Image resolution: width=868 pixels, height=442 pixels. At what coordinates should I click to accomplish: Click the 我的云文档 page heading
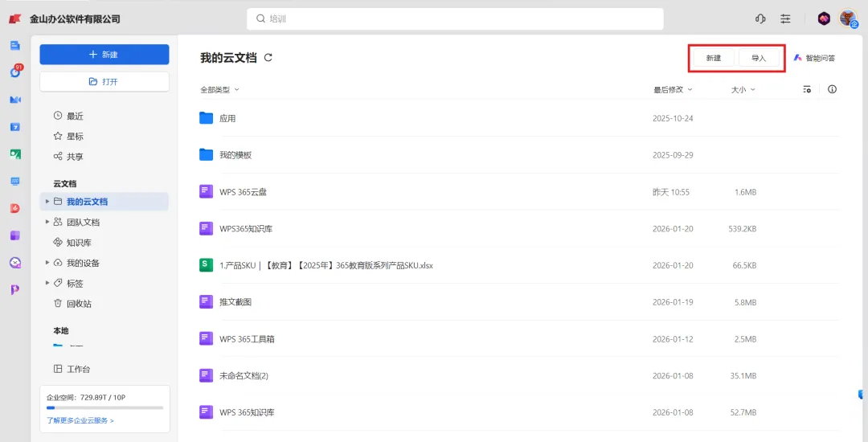click(228, 58)
